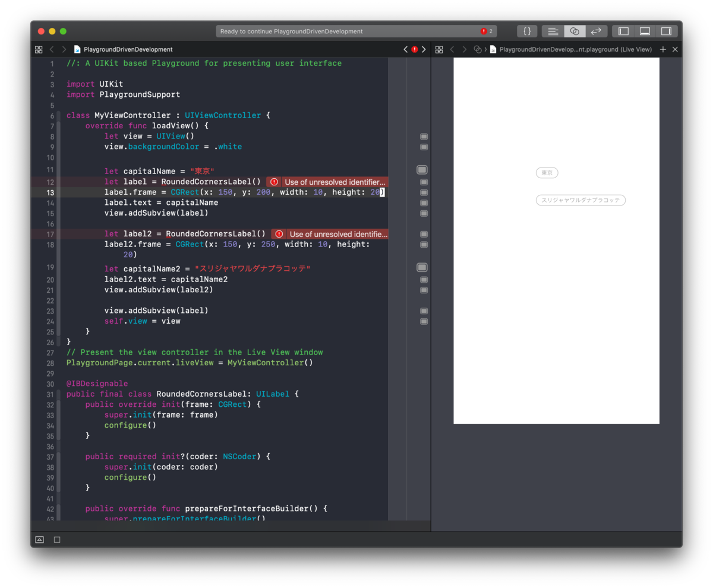
Task: Go forward in code editor history
Action: pyautogui.click(x=64, y=49)
